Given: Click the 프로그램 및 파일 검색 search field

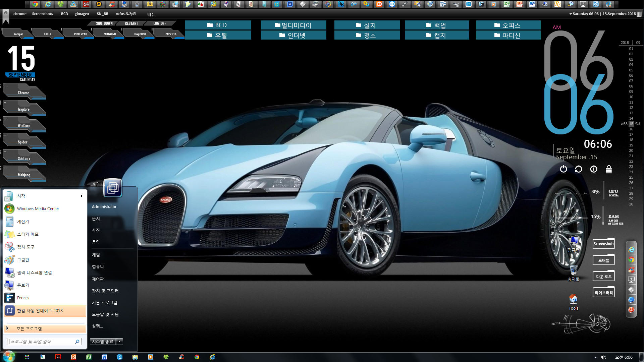Looking at the screenshot, I should (44, 342).
